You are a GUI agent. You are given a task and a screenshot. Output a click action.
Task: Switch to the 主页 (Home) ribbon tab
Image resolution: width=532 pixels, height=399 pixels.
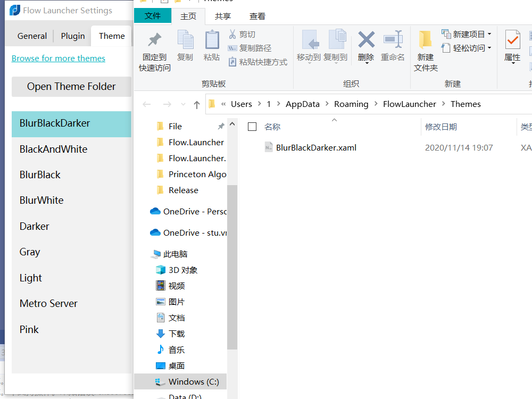tap(188, 16)
